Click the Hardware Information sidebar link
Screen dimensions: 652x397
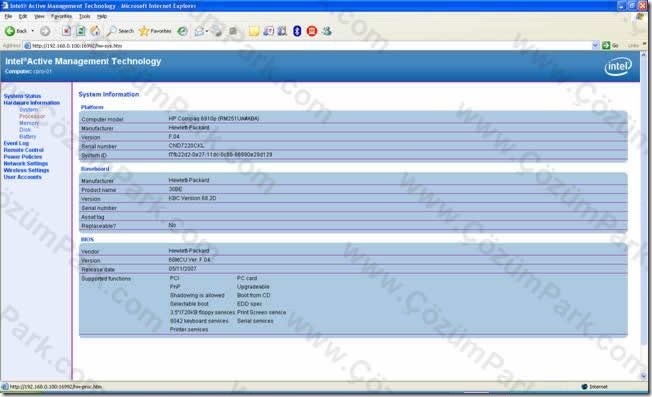32,103
